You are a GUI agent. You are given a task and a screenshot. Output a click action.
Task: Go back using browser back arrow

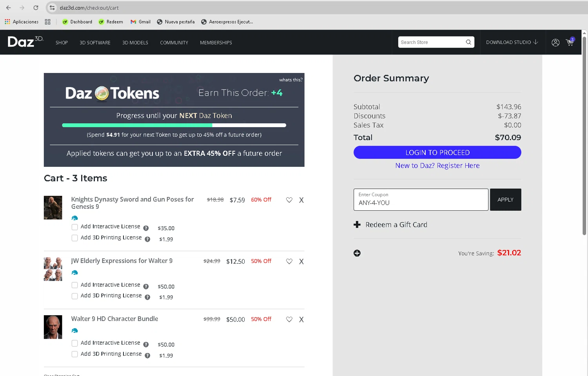tap(9, 7)
